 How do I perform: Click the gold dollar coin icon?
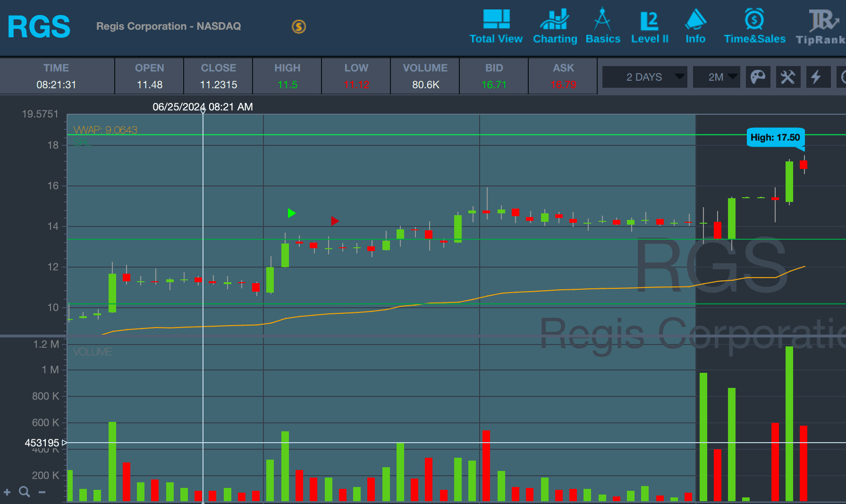(299, 26)
